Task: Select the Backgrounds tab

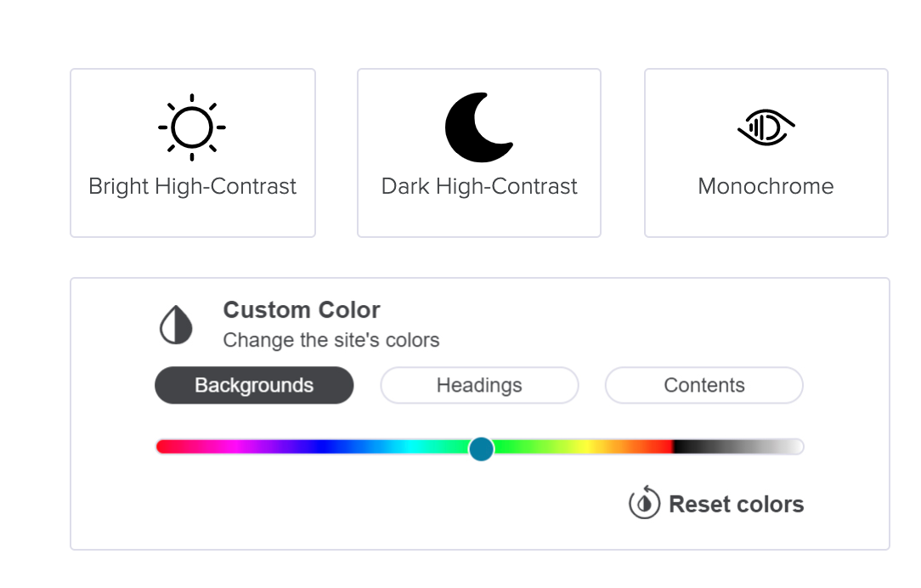Action: 254,385
